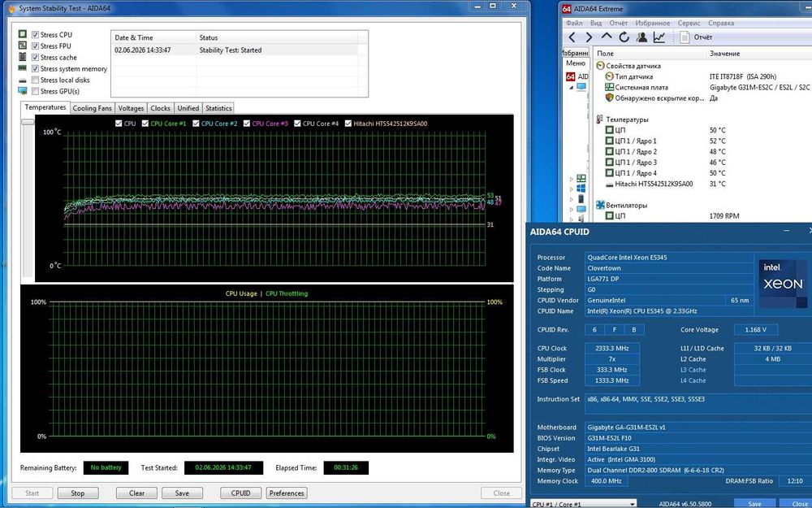Click the up-level arrow in AIDA64 toolbar
Viewport: 812px width, 508px height.
[x=607, y=37]
